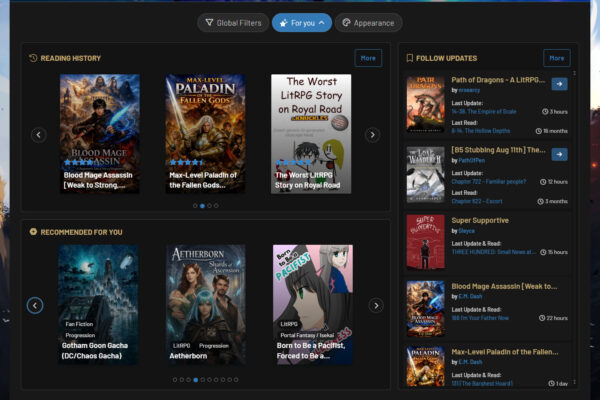Select fourth highlighted Recommended pagination dot
Screen dimensions: 600x400
[196, 380]
